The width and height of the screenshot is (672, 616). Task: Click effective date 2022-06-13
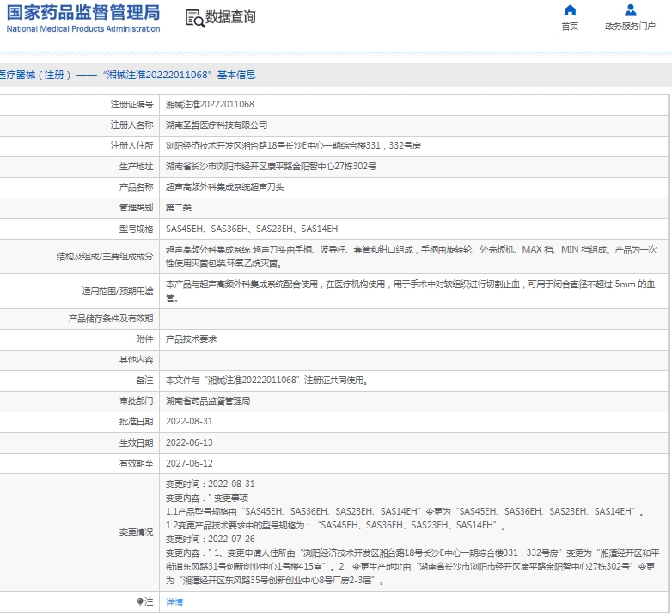[189, 442]
